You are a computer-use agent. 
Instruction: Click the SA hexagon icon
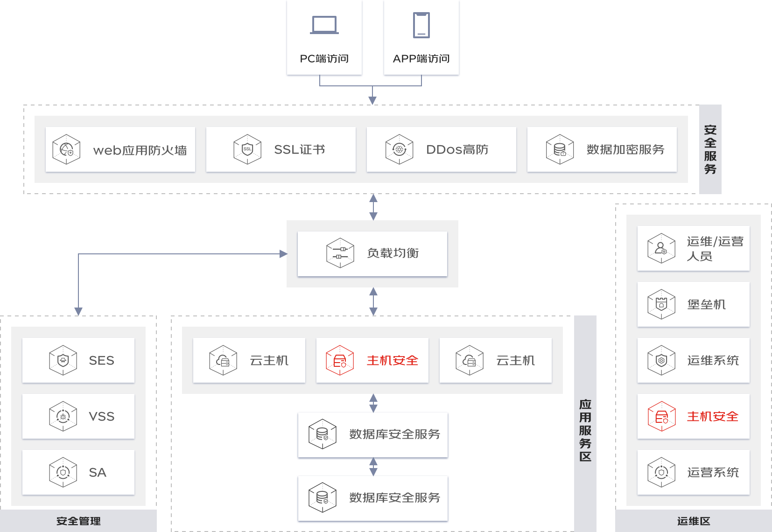coord(63,472)
